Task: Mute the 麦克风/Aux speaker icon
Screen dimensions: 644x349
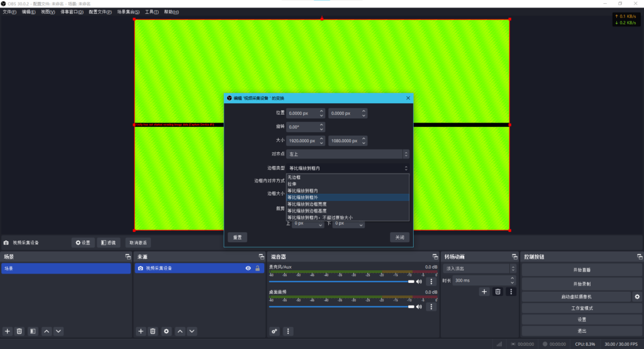Action: [x=419, y=282]
